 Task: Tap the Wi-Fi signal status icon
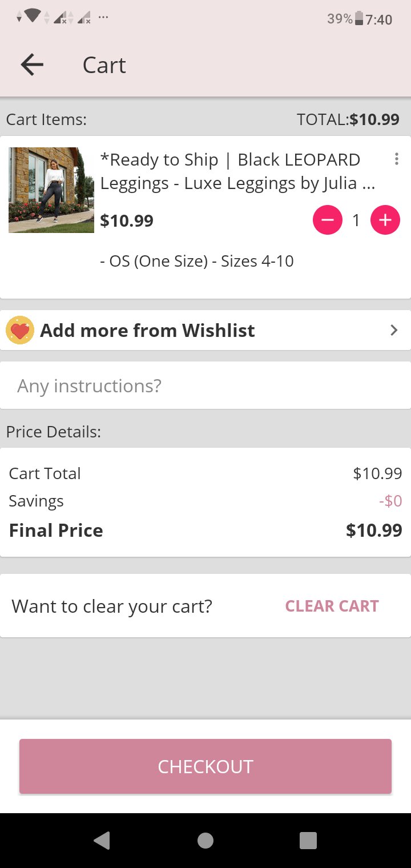click(33, 17)
